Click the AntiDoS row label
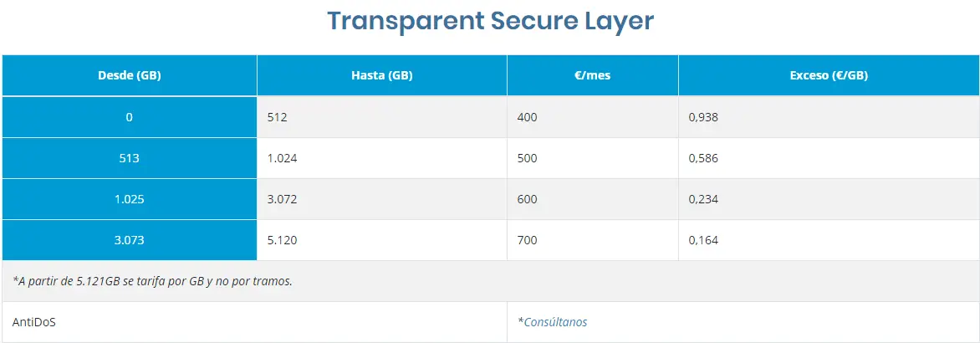 [33, 322]
